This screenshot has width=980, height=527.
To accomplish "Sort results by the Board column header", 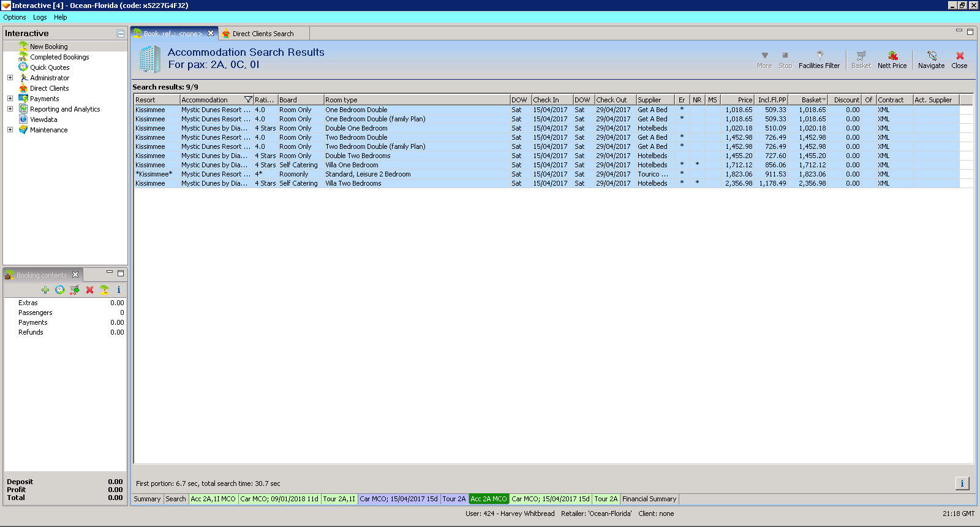I will pos(301,100).
